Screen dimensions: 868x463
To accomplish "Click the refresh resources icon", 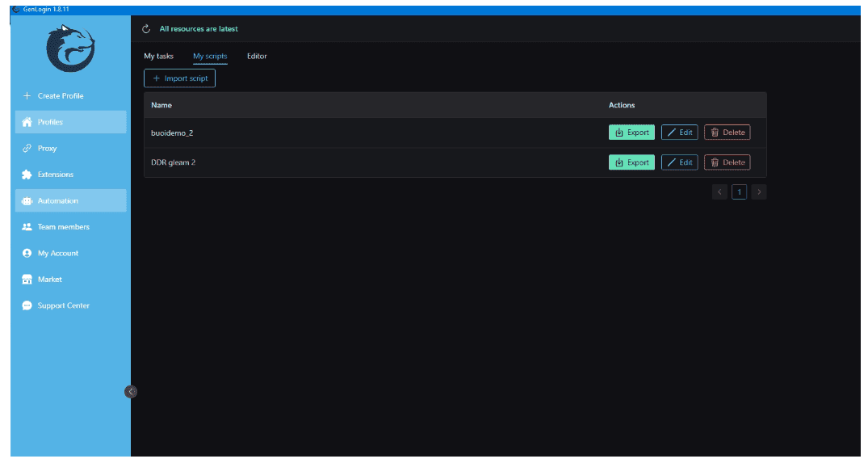I will point(146,29).
